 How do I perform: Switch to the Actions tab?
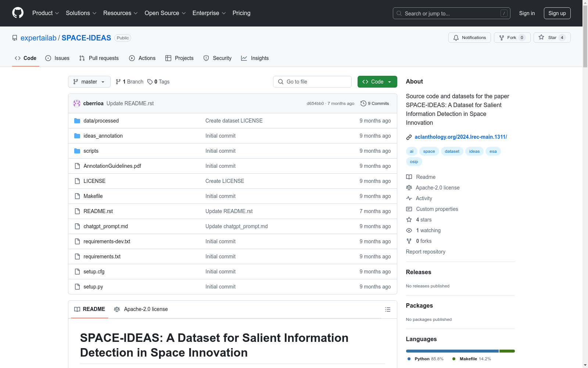(142, 58)
